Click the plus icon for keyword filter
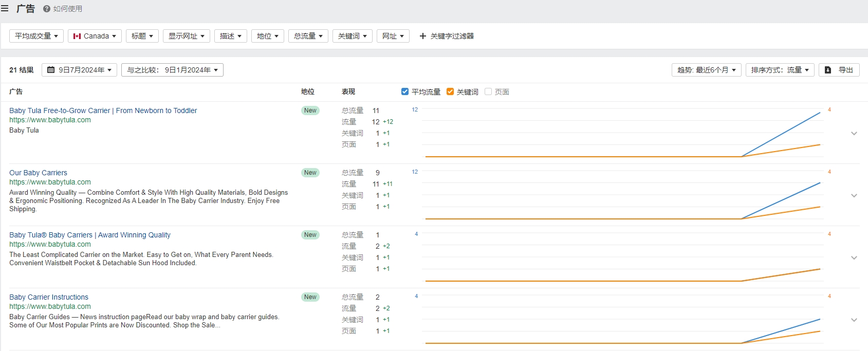Screen dimensions: 868x351 (423, 36)
